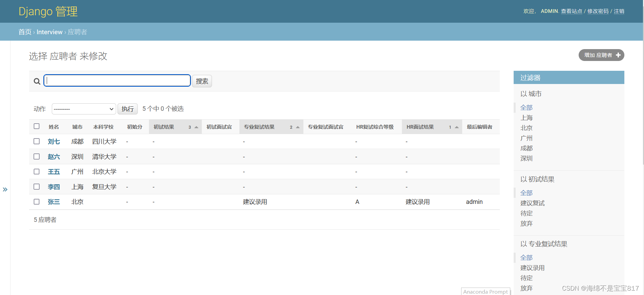Toggle sort arrow on HR面试结果 column
This screenshot has height=295, width=644.
[x=457, y=127]
